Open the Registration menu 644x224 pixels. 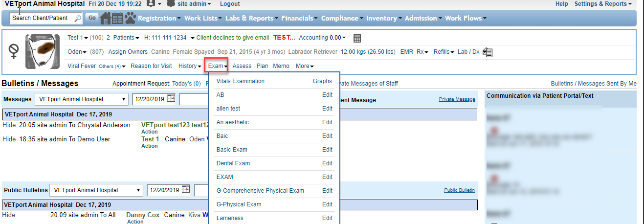[x=159, y=18]
